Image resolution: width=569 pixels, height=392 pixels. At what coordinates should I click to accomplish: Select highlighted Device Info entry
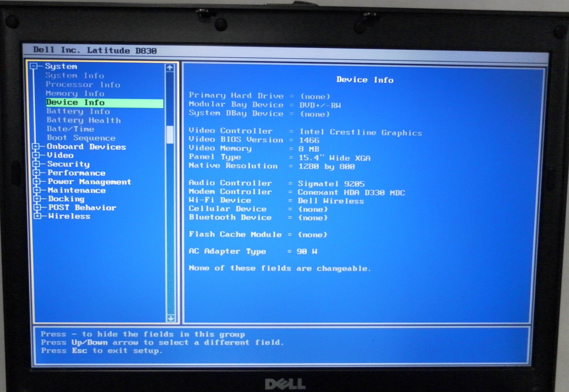(x=105, y=103)
